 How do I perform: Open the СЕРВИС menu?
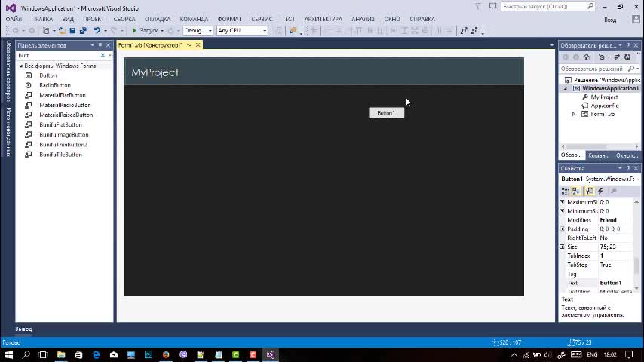262,19
